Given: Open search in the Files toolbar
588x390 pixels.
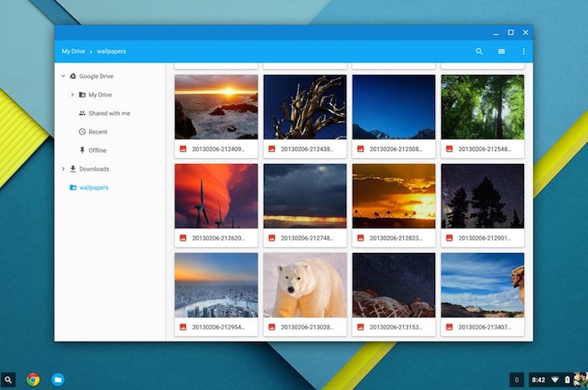Looking at the screenshot, I should pos(480,51).
